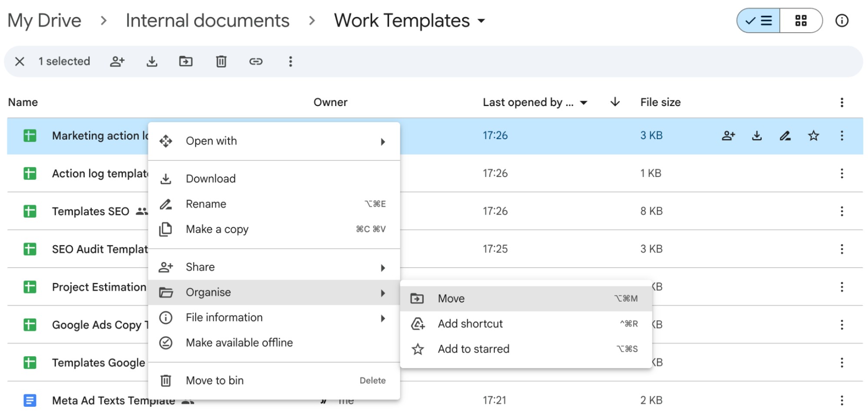
Task: Copy link using the link icon
Action: click(256, 62)
